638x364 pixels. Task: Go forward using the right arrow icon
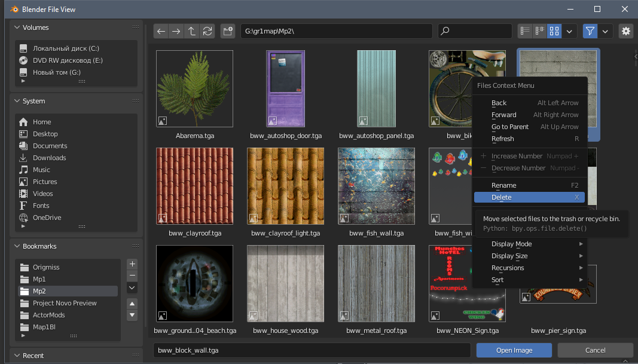[x=176, y=31]
